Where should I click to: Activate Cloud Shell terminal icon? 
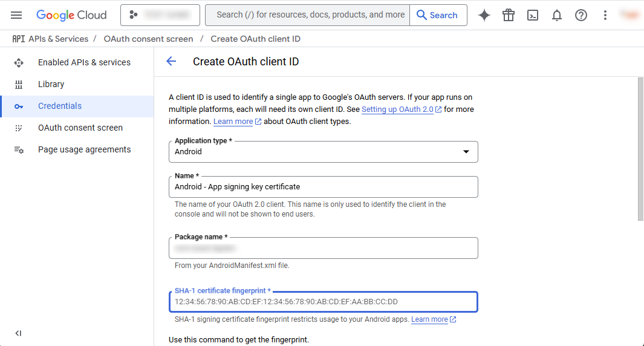[x=533, y=15]
